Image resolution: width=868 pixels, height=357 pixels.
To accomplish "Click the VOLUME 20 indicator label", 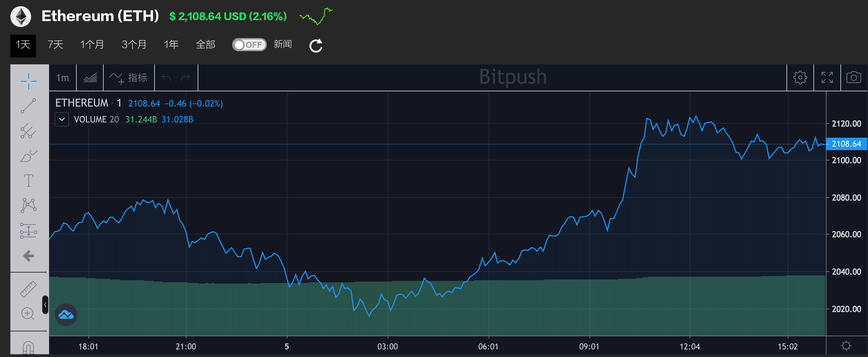I will click(x=96, y=119).
